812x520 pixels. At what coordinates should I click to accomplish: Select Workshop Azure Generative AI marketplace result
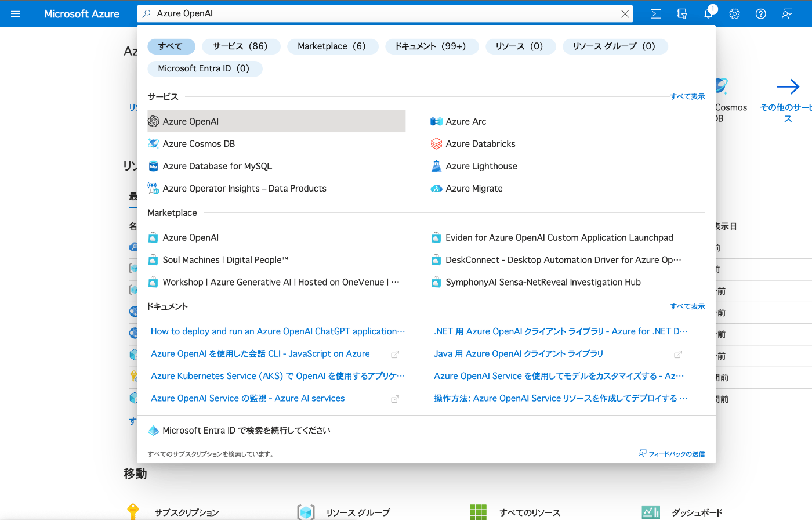pyautogui.click(x=274, y=282)
